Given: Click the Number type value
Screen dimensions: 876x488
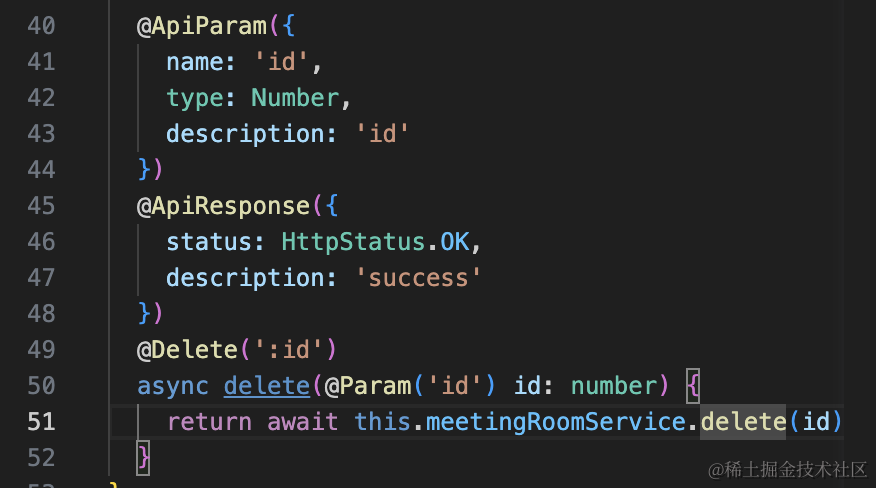Looking at the screenshot, I should pos(295,98).
